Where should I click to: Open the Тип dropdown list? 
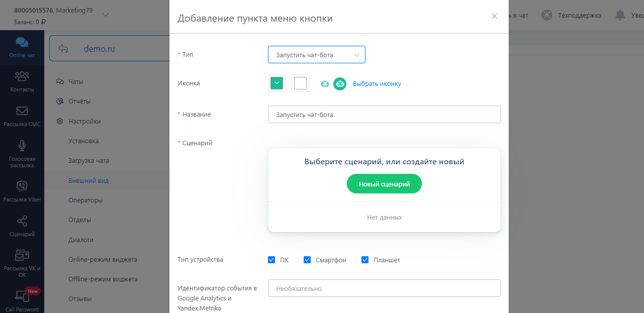[x=316, y=55]
